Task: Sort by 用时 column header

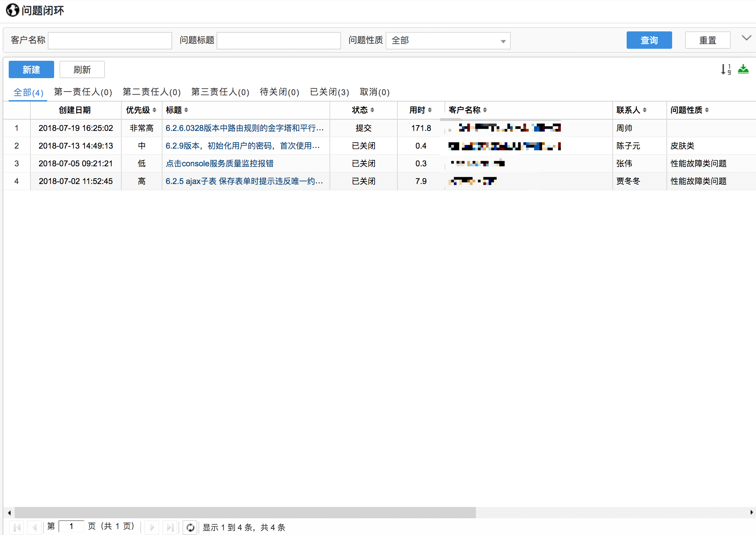Action: [421, 110]
